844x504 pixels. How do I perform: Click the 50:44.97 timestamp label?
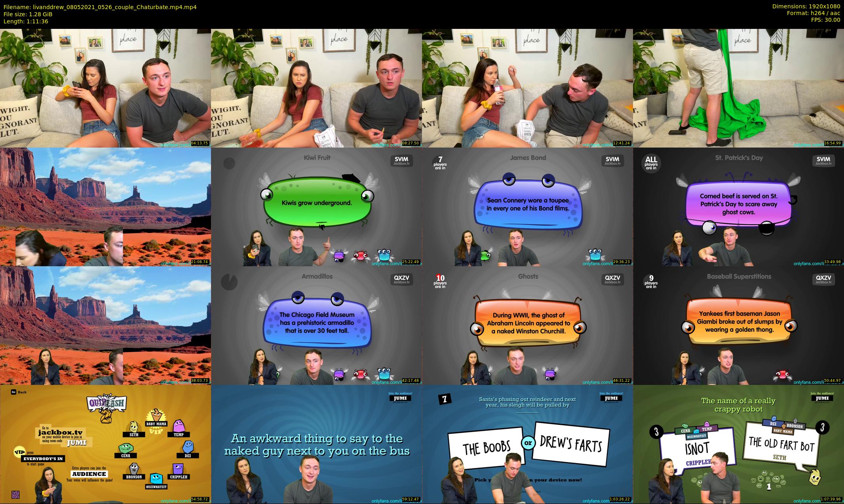[833, 381]
